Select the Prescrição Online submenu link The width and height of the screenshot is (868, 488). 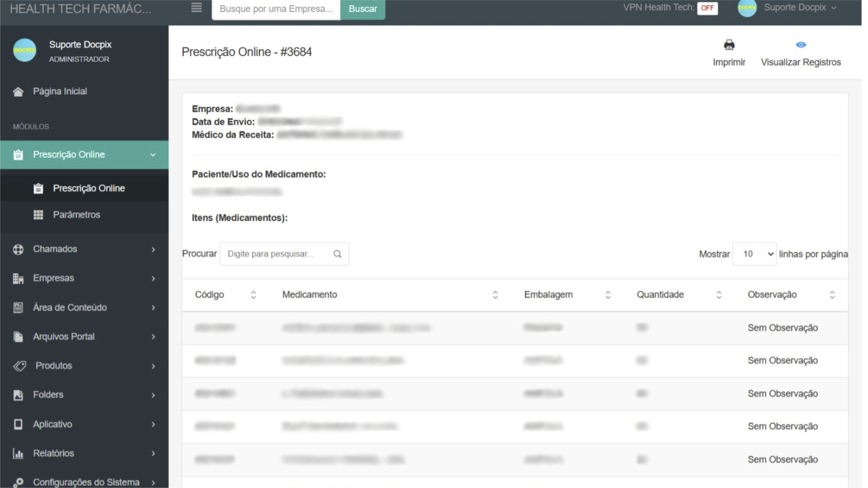pyautogui.click(x=89, y=188)
